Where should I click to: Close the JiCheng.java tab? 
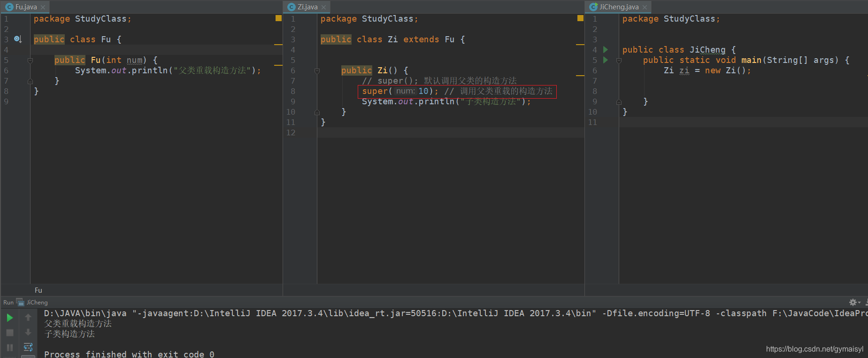[645, 7]
